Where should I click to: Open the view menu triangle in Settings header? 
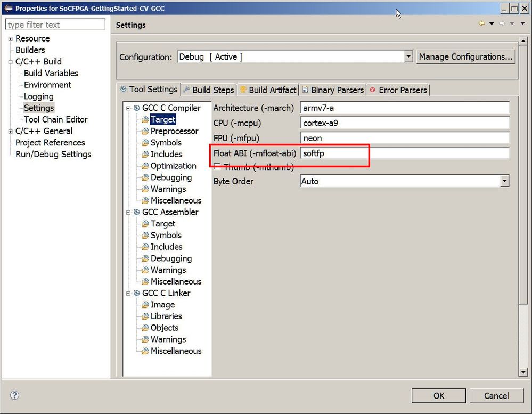(x=523, y=23)
